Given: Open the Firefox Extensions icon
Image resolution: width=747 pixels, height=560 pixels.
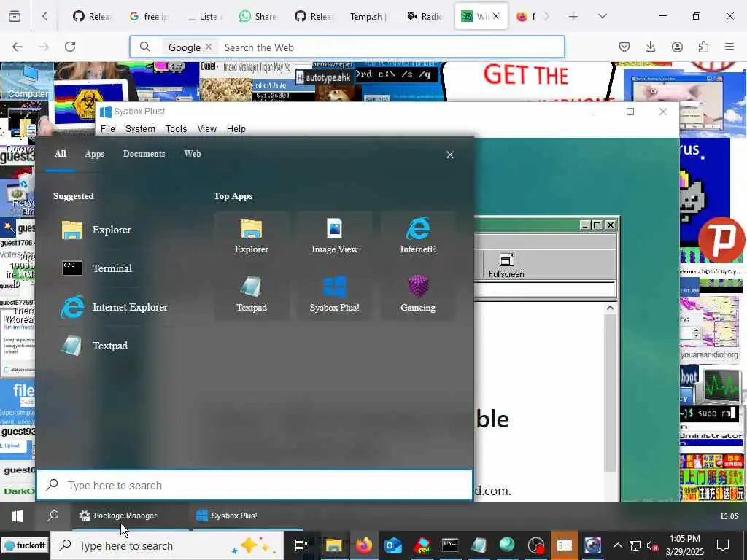Looking at the screenshot, I should [703, 47].
